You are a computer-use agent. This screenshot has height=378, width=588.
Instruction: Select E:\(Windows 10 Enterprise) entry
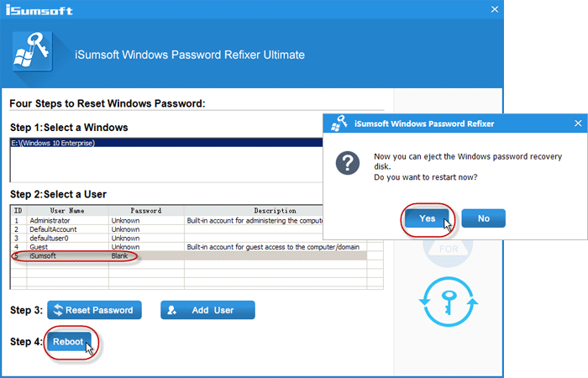(x=166, y=143)
